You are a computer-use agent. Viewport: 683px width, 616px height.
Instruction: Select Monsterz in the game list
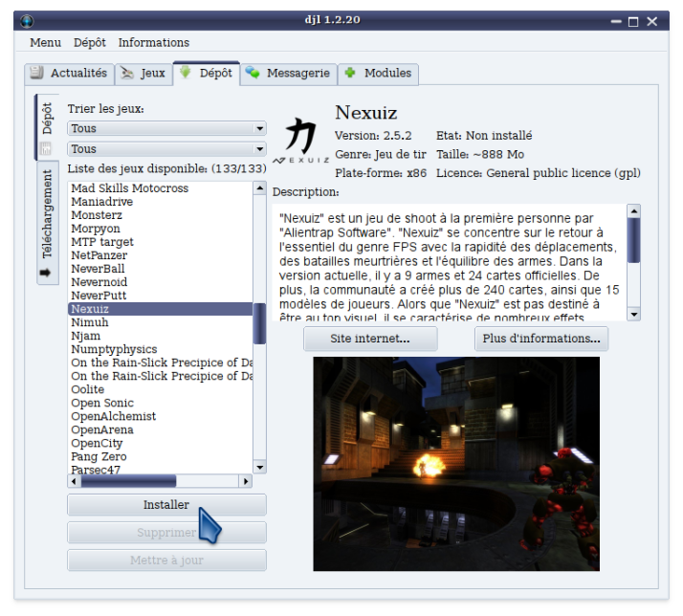(x=161, y=215)
